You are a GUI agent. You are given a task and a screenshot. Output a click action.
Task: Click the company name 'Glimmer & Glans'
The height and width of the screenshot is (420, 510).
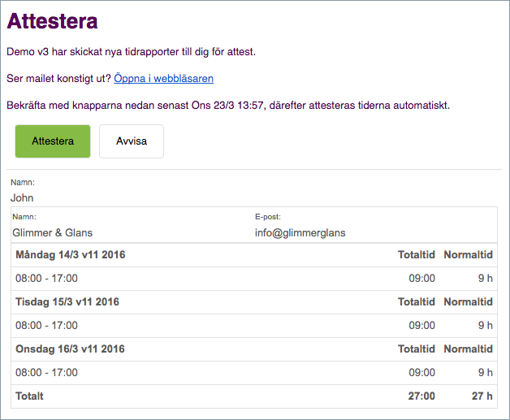52,232
